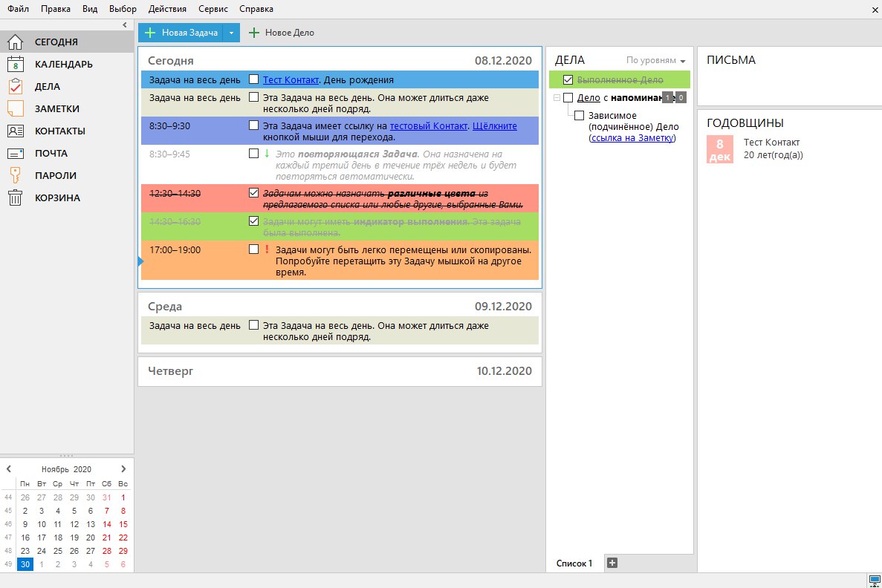882x588 pixels.
Task: Check the 8:30–9:45 recurring task checkbox
Action: pos(253,154)
